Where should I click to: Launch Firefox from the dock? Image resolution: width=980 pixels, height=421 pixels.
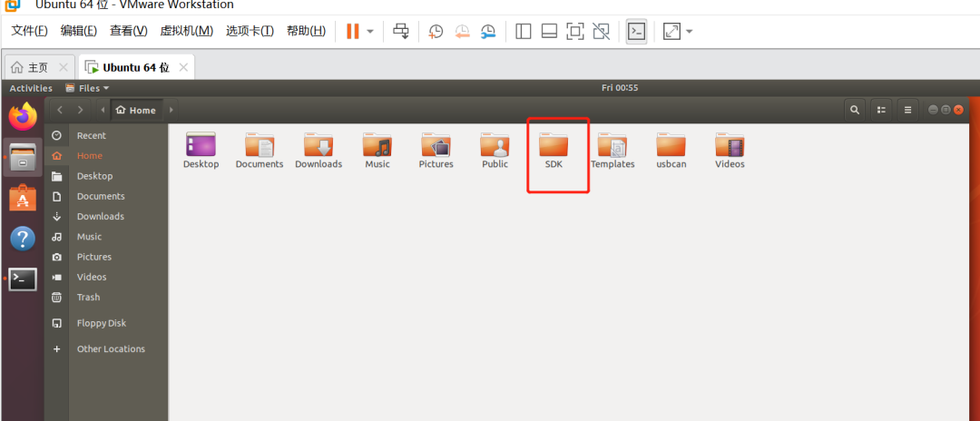(23, 116)
